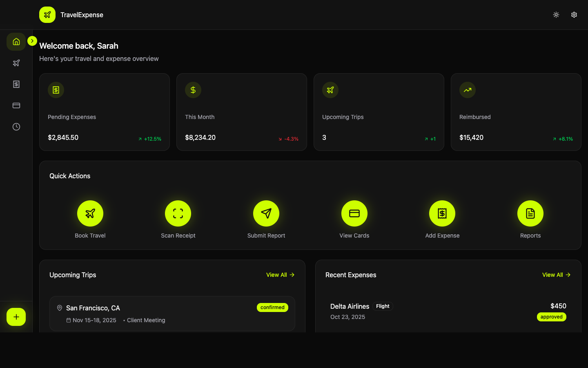Open View Cards quick action

pyautogui.click(x=354, y=213)
